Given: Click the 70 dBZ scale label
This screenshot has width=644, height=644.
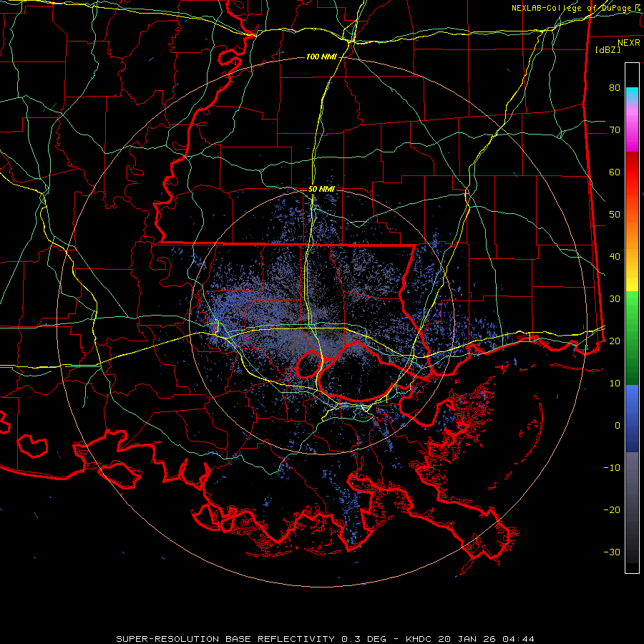Looking at the screenshot, I should click(x=615, y=130).
